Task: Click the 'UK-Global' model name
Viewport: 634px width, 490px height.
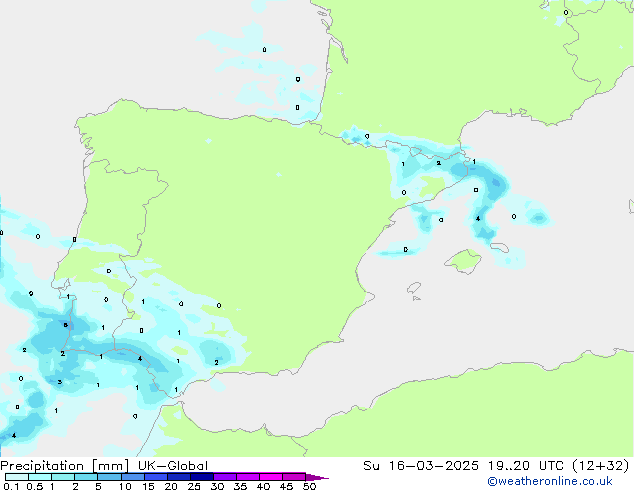Action: point(173,466)
